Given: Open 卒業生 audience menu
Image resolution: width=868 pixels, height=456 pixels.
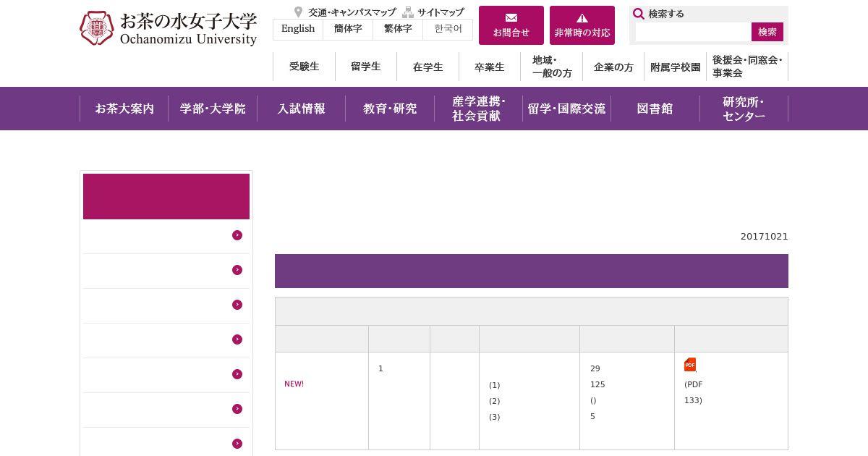Looking at the screenshot, I should coord(490,67).
